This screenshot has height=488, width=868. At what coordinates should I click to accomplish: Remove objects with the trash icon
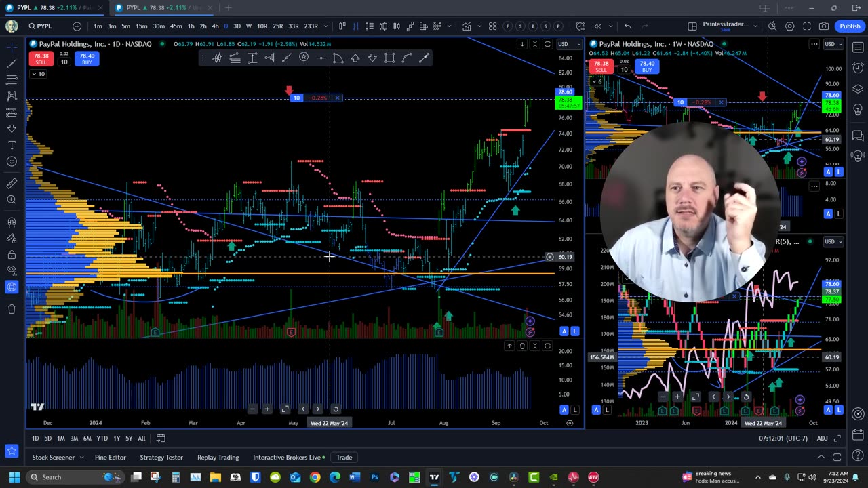12,309
